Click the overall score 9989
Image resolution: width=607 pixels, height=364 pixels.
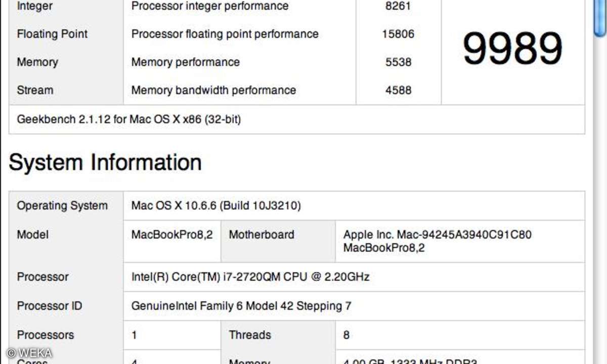pos(513,49)
